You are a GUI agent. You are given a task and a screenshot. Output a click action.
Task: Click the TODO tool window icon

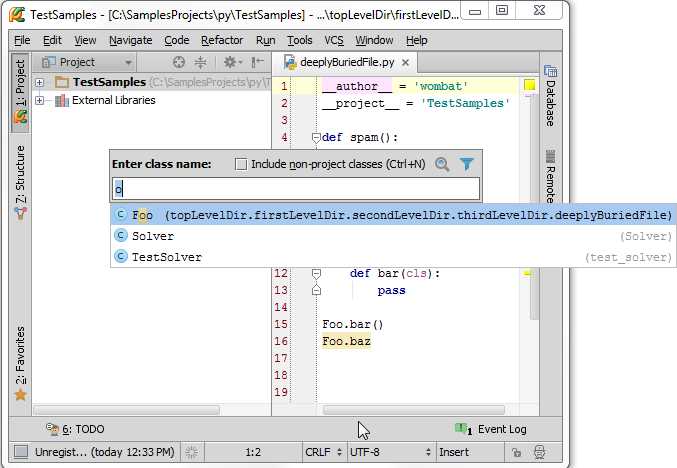(x=52, y=429)
